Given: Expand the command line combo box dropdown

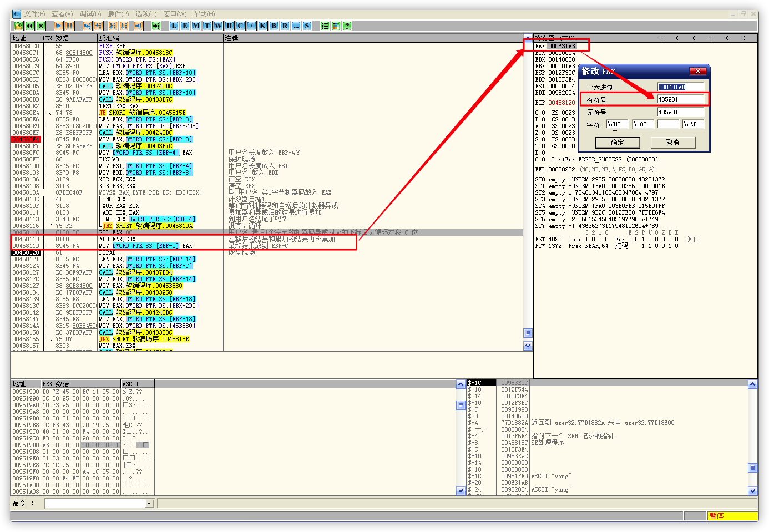Looking at the screenshot, I should click(x=149, y=504).
